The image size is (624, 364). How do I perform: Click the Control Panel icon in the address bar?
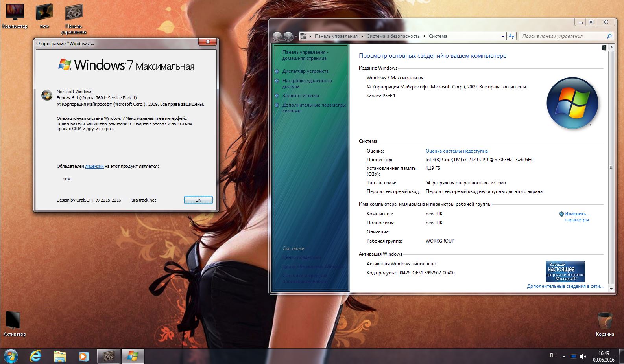coord(303,36)
